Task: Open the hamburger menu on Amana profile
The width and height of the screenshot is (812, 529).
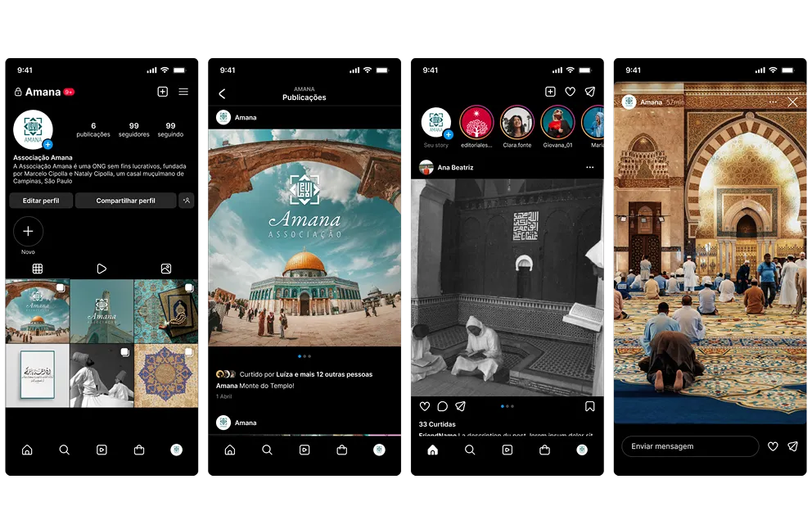Action: [x=183, y=92]
